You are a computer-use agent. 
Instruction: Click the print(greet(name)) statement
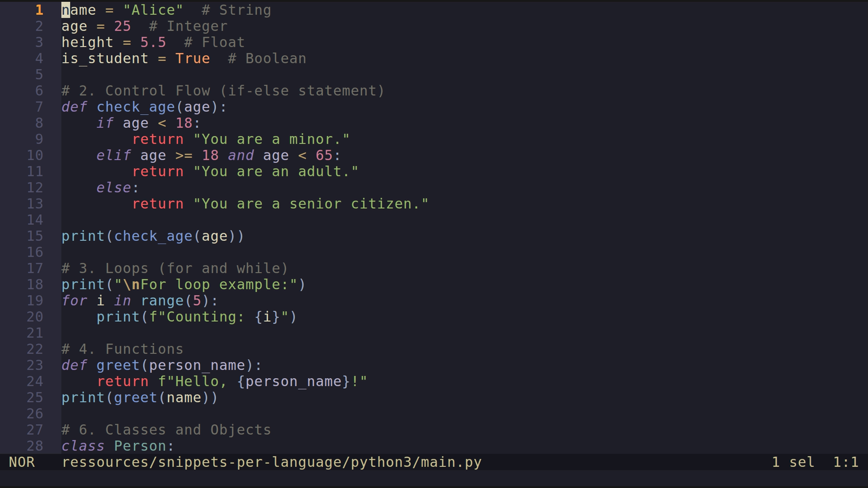[140, 398]
